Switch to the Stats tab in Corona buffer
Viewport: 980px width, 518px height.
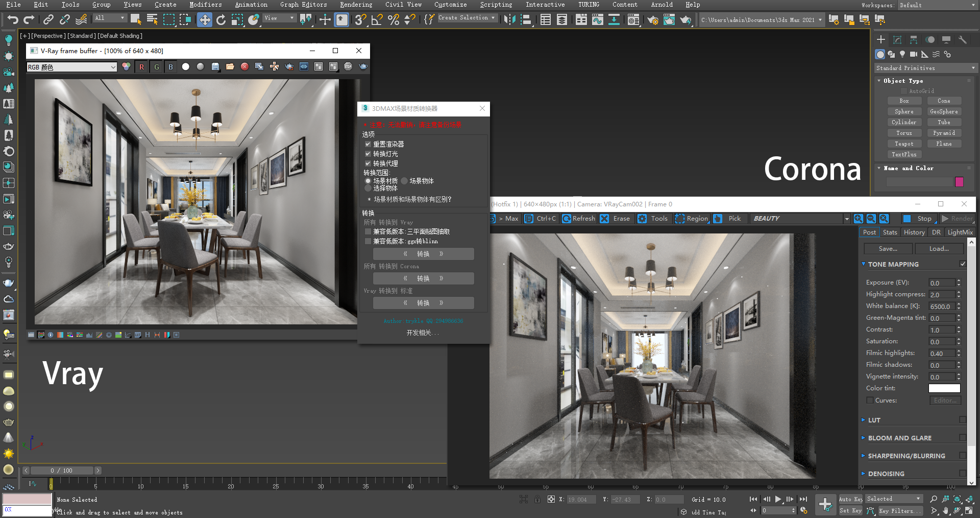tap(890, 232)
